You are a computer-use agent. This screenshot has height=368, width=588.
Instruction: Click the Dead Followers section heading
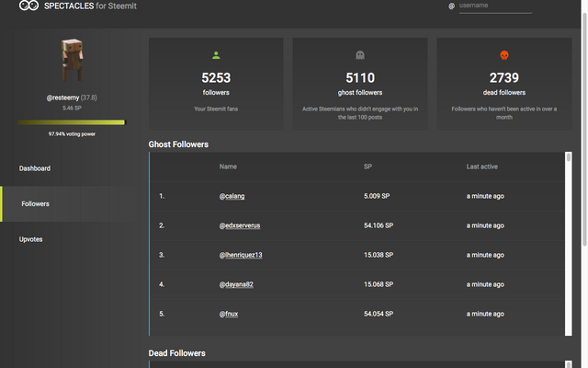click(x=177, y=353)
